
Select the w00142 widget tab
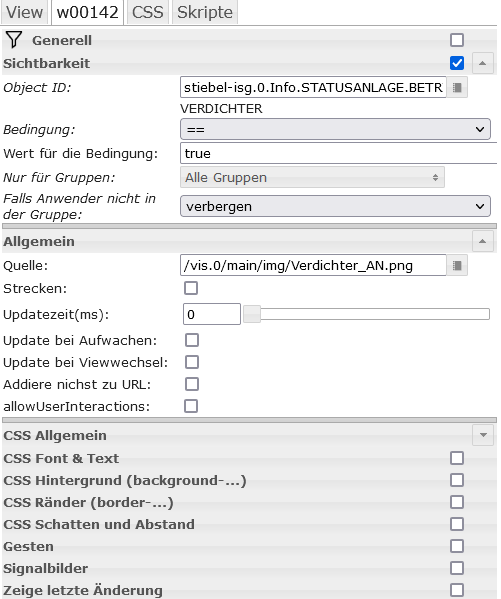coord(88,13)
